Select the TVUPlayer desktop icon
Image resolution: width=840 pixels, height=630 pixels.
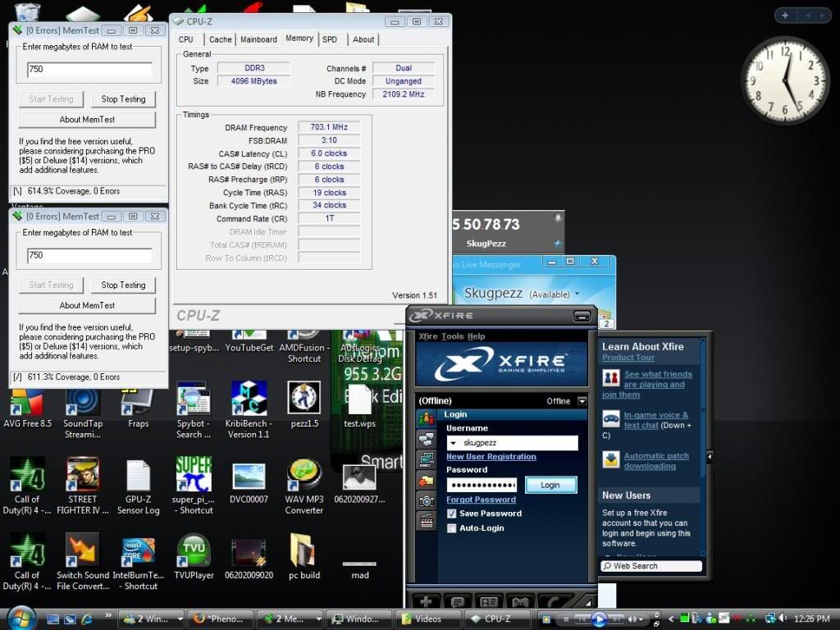194,557
